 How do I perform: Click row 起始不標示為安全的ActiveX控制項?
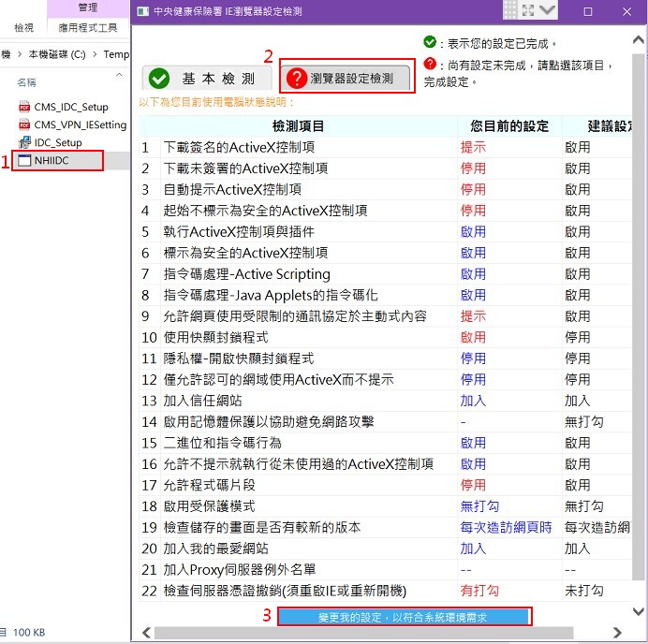pyautogui.click(x=385, y=211)
